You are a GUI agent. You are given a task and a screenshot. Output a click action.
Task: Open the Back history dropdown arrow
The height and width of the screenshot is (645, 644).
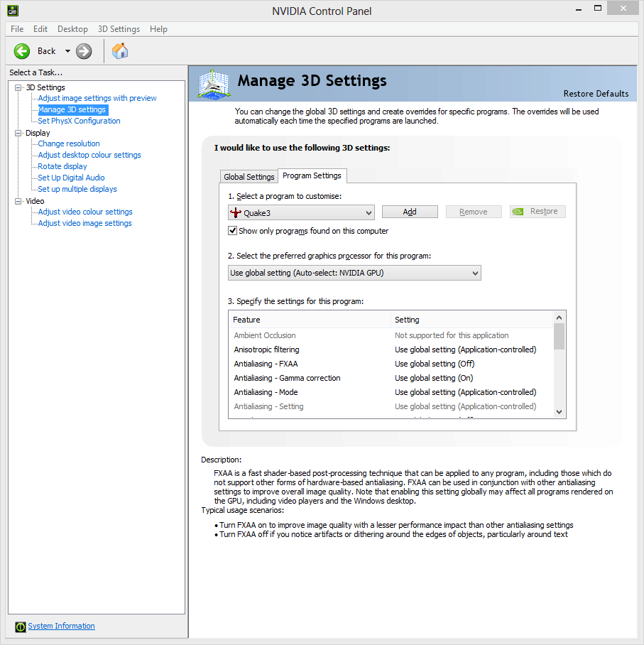point(67,51)
